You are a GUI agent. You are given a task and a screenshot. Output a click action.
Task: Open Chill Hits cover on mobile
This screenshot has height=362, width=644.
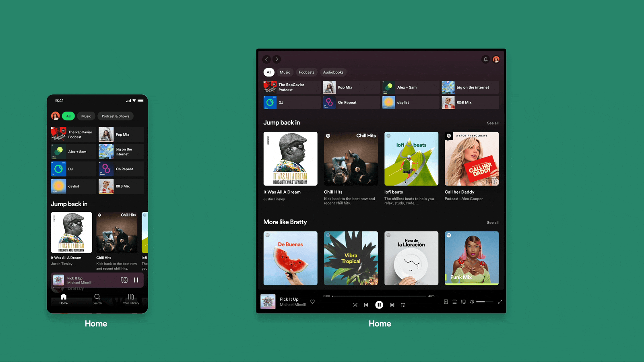pos(117,232)
